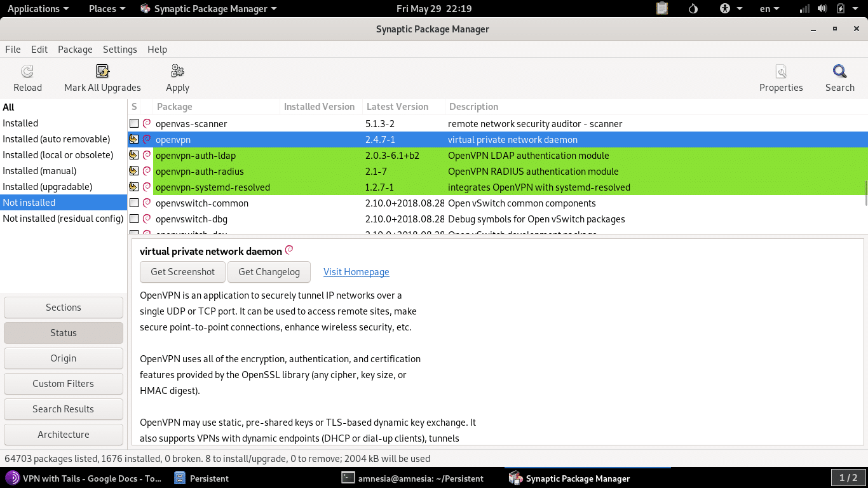Open the volume icon in the top bar
Image resolution: width=868 pixels, height=488 pixels.
822,8
